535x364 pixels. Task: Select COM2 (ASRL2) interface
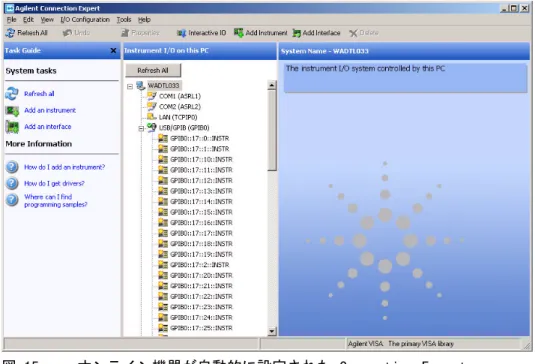pos(180,107)
